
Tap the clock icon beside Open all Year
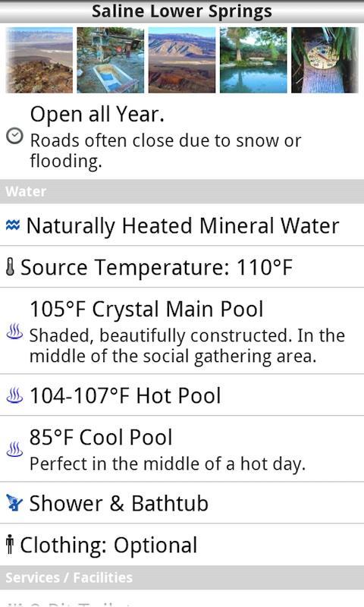(x=14, y=137)
